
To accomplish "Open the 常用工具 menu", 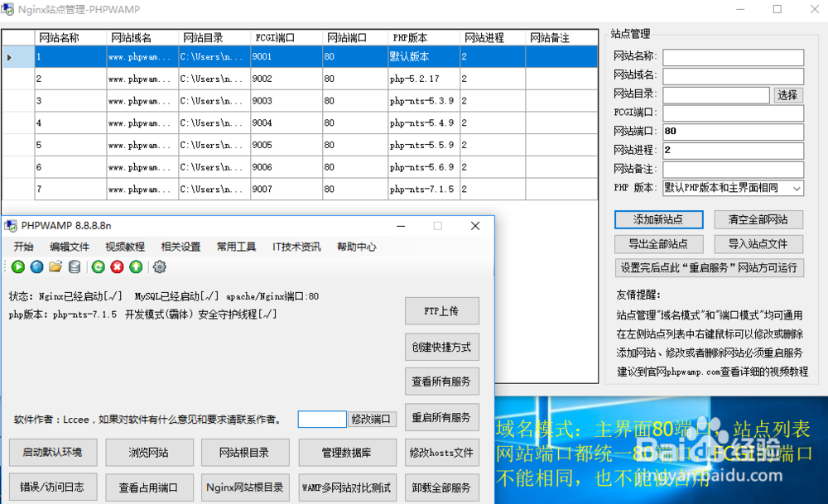I will point(235,246).
